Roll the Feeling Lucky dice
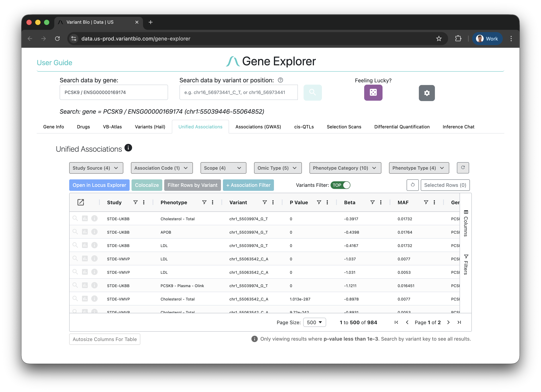 tap(373, 93)
